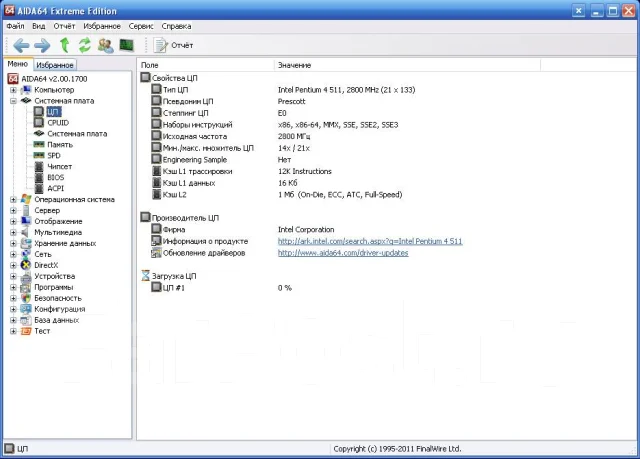Click the Мультимедиа speaker icon

26,232
